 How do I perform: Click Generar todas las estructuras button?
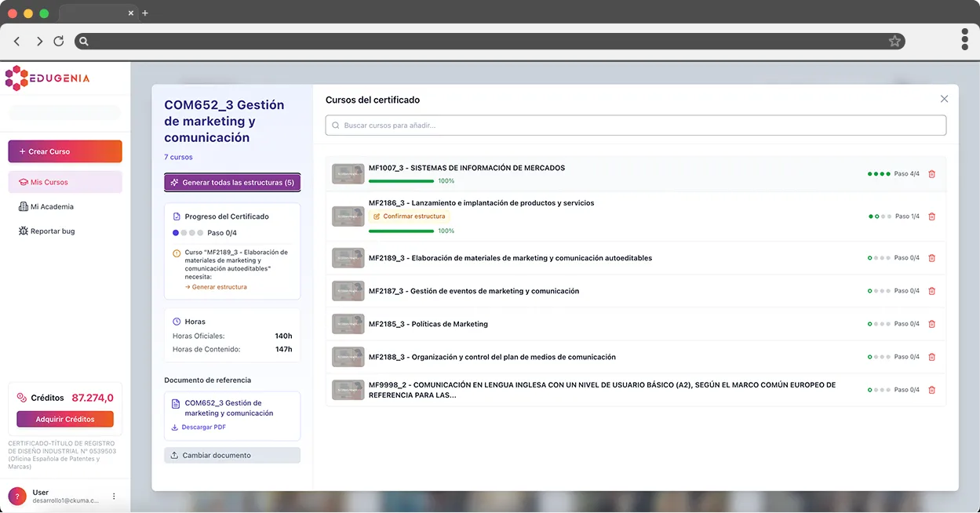point(232,183)
